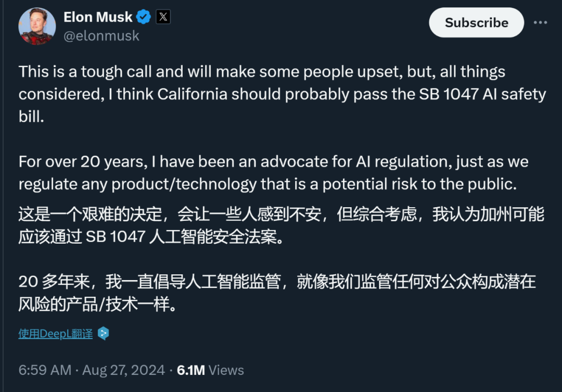Click the 6:59 AM post time
The width and height of the screenshot is (562, 392).
pos(45,370)
